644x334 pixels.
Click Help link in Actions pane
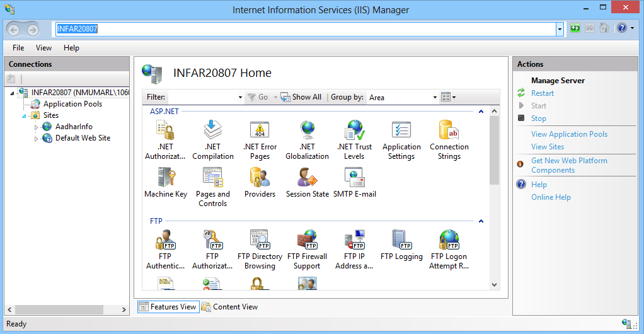click(539, 185)
